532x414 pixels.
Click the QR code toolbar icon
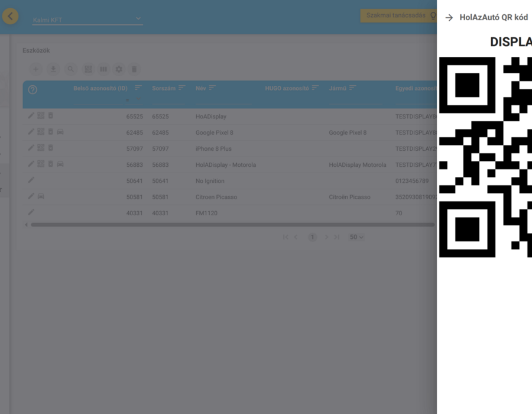click(x=88, y=69)
